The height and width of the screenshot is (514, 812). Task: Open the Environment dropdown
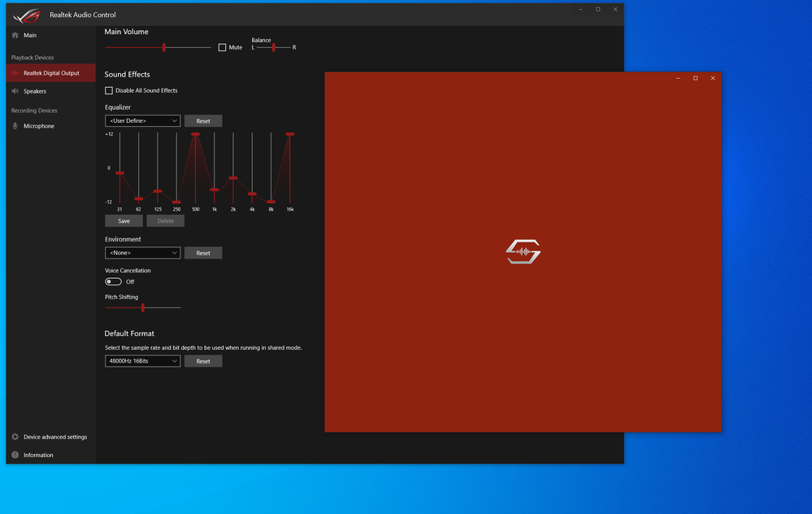tap(142, 253)
